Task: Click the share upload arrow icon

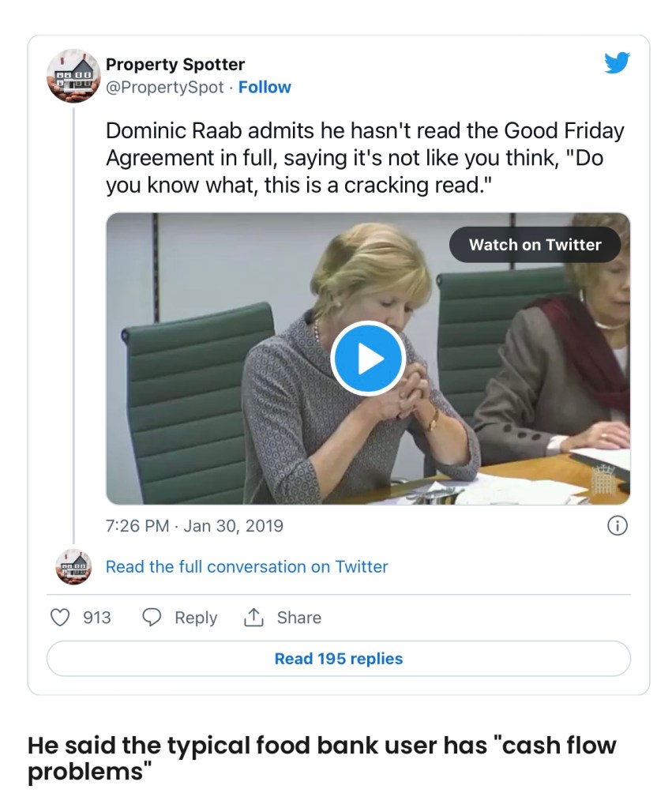Action: click(x=253, y=617)
